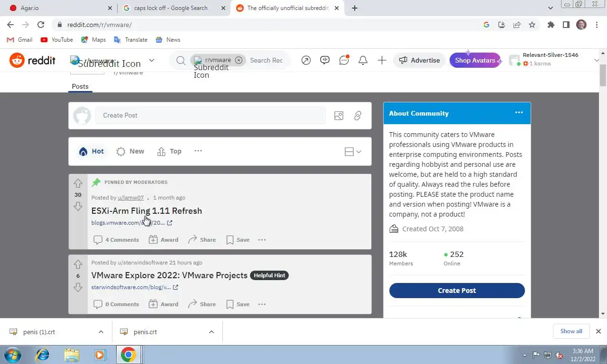Open more options on ESXi-Arm post
This screenshot has width=607, height=364.
pos(262,240)
